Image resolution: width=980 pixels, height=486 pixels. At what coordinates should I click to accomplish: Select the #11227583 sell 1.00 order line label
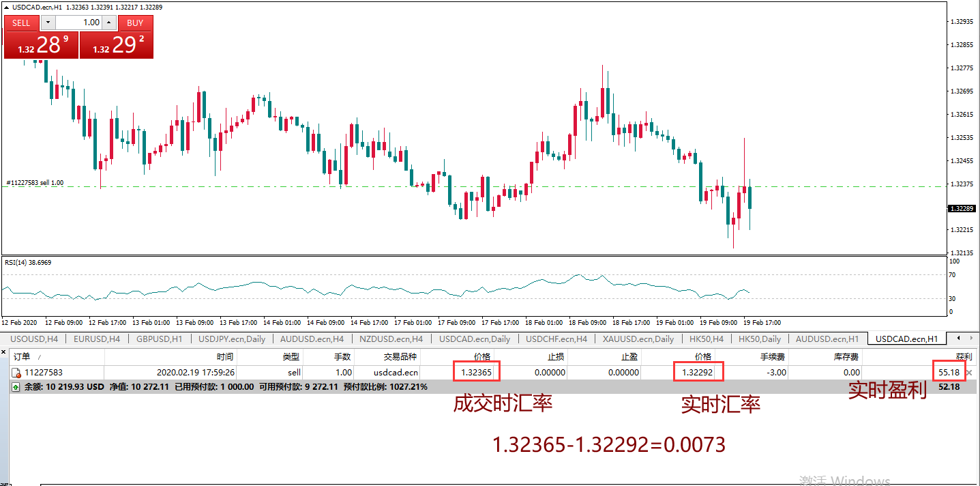[x=34, y=183]
